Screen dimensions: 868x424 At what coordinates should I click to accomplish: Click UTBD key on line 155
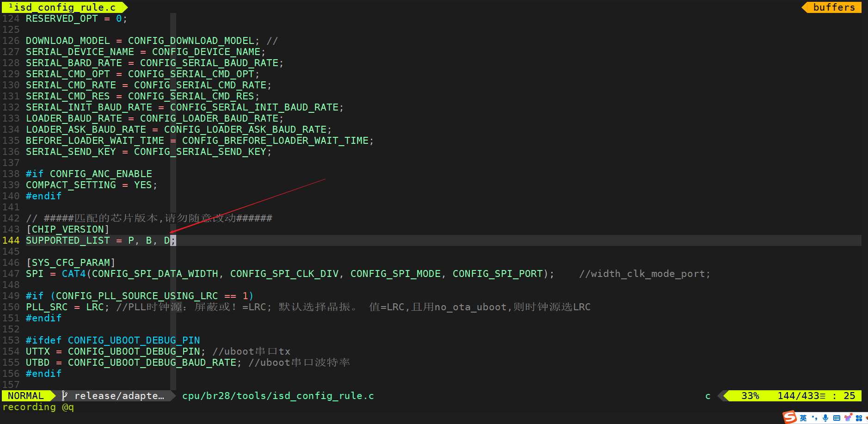(x=38, y=363)
